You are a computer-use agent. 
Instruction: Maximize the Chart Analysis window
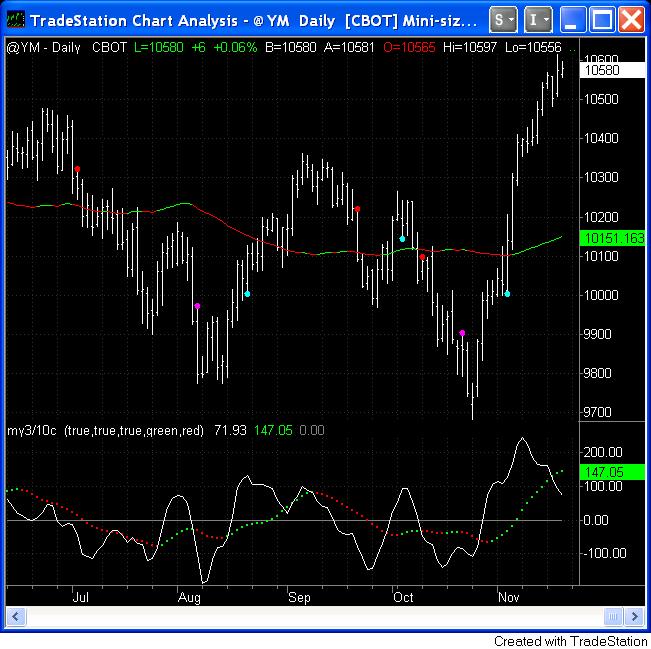(602, 20)
